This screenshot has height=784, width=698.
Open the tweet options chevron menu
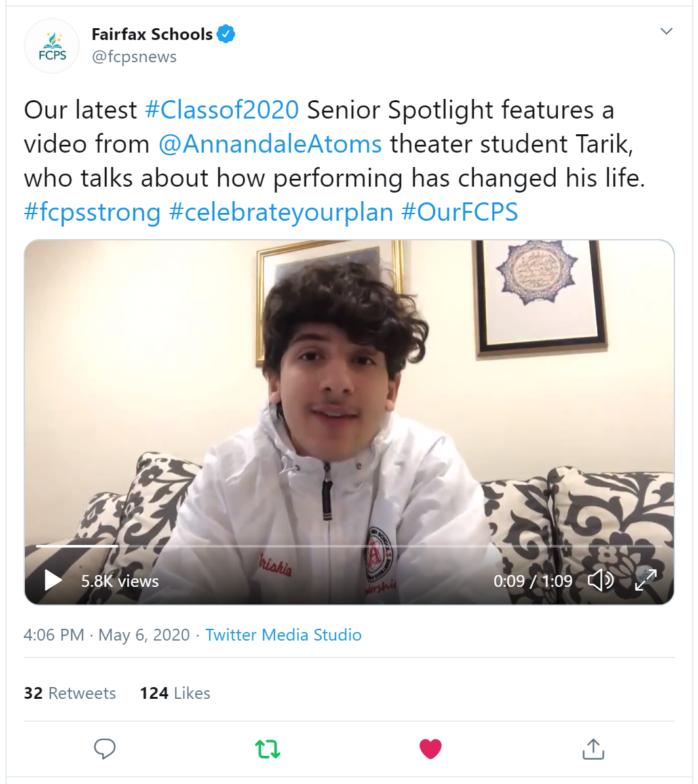coord(667,31)
